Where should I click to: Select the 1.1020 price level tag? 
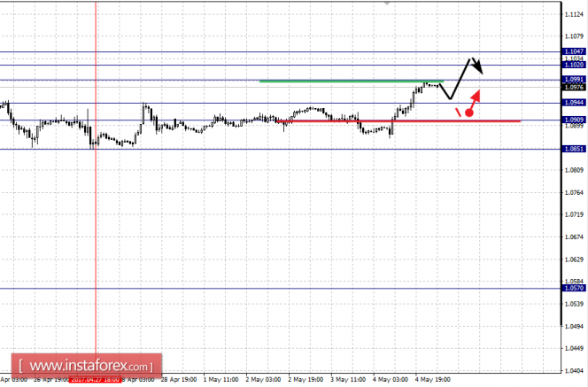[574, 65]
